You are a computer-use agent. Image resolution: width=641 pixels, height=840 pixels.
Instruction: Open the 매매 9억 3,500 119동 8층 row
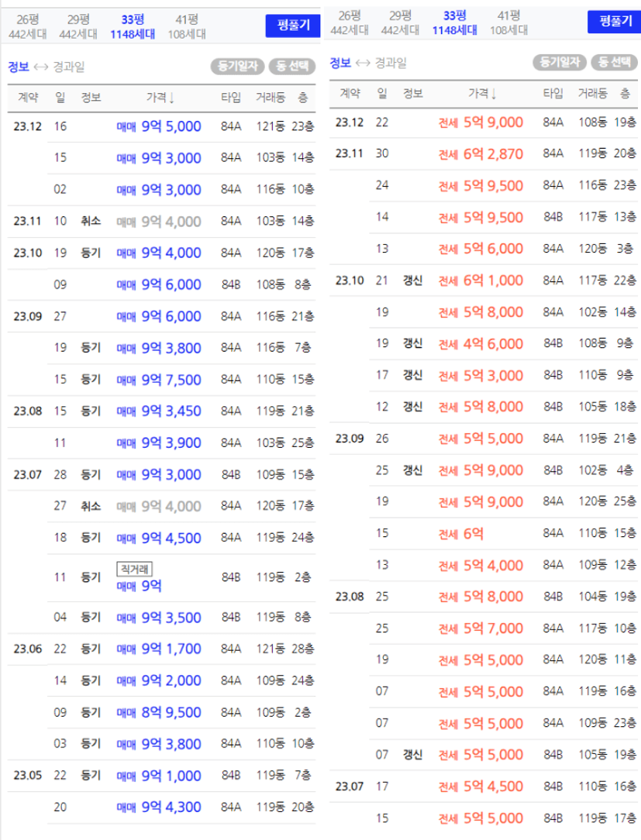point(181,618)
